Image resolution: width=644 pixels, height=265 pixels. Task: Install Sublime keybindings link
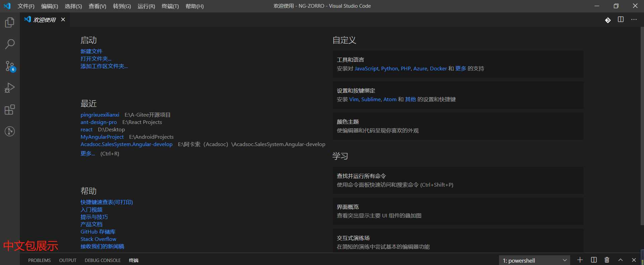click(371, 99)
